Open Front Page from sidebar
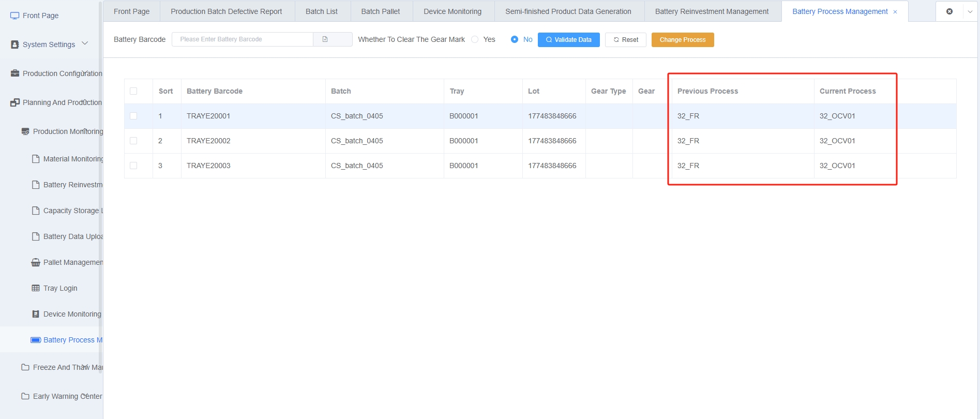The width and height of the screenshot is (980, 419). click(40, 16)
